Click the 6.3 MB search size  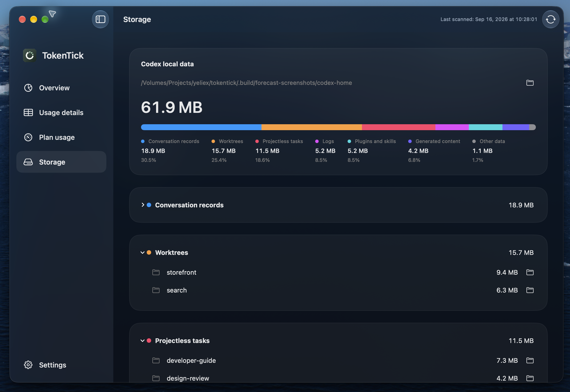(507, 290)
